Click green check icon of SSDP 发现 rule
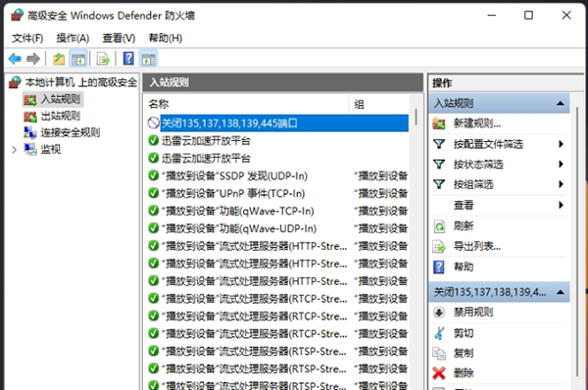The height and width of the screenshot is (390, 588). tap(154, 175)
